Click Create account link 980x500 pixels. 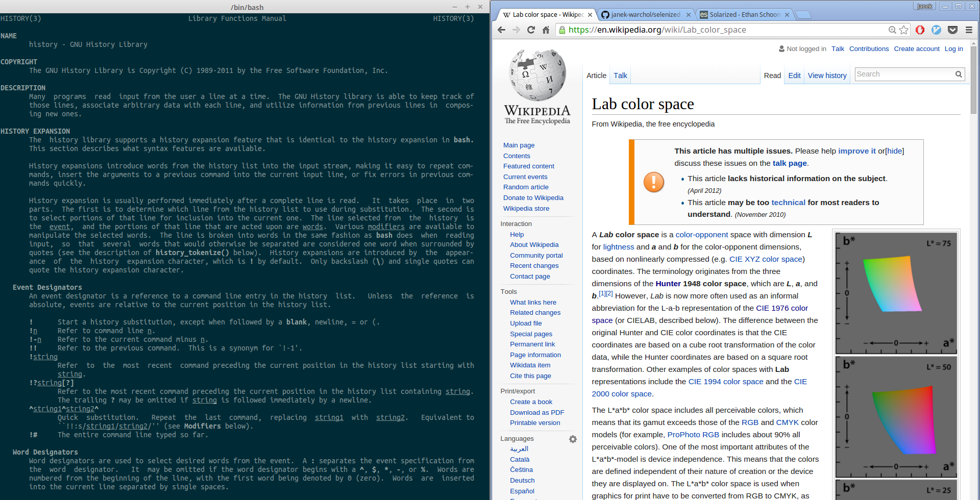917,49
